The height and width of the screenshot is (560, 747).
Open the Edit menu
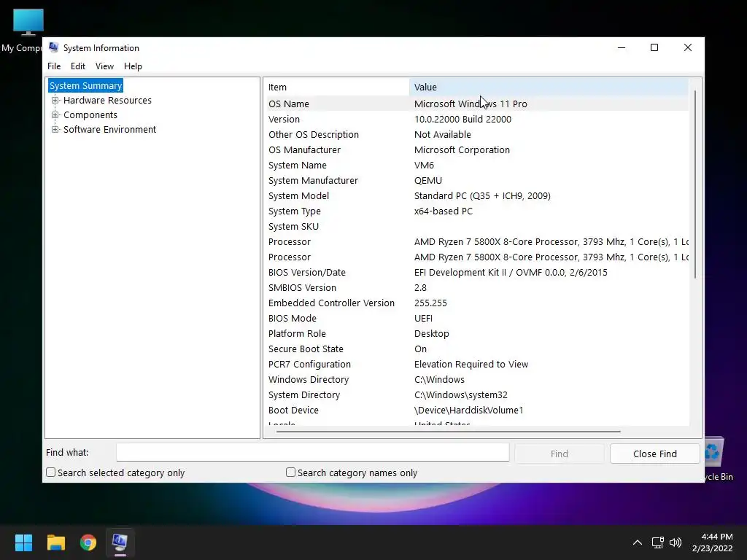[77, 66]
